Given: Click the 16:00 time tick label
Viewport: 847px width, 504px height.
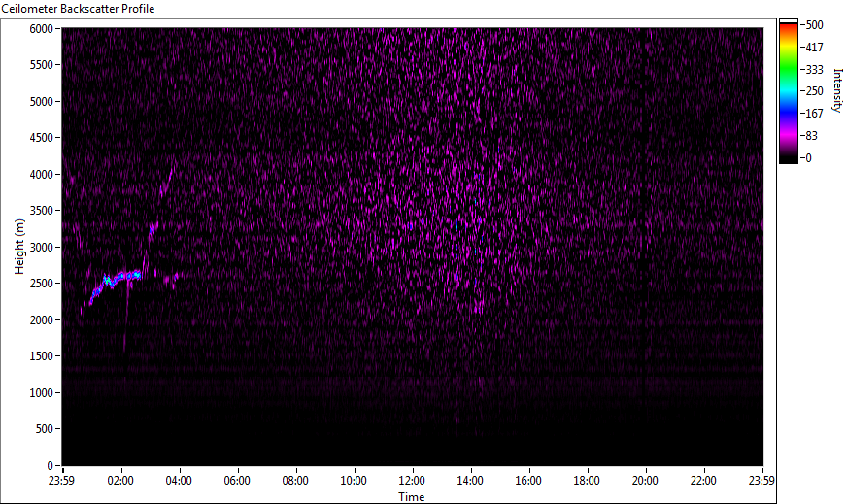Looking at the screenshot, I should (528, 481).
